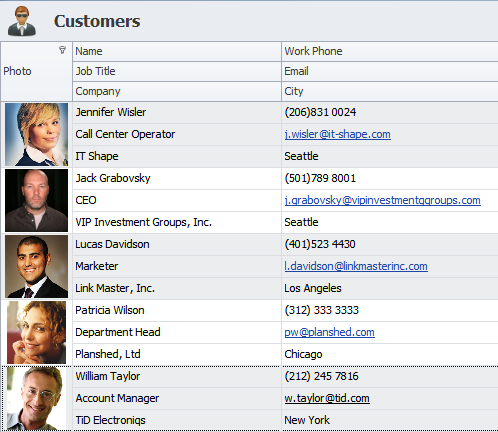Sort by the City column header
The image size is (498, 432).
point(390,91)
